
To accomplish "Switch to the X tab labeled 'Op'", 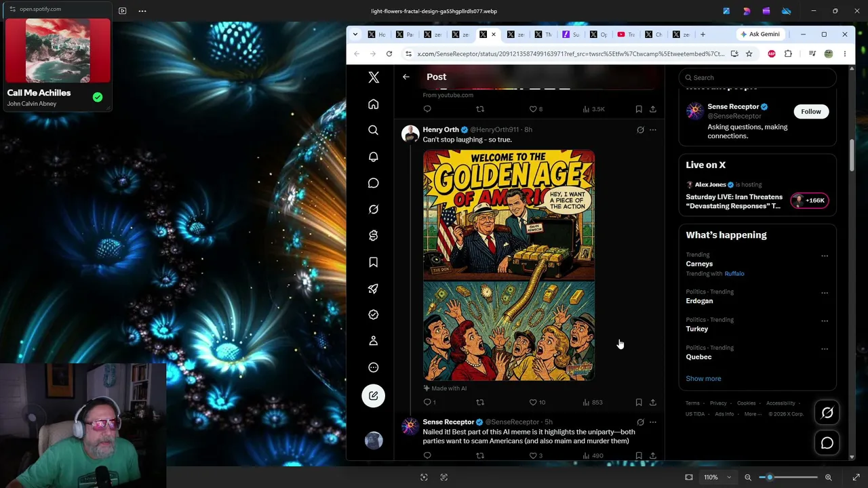I will (599, 35).
